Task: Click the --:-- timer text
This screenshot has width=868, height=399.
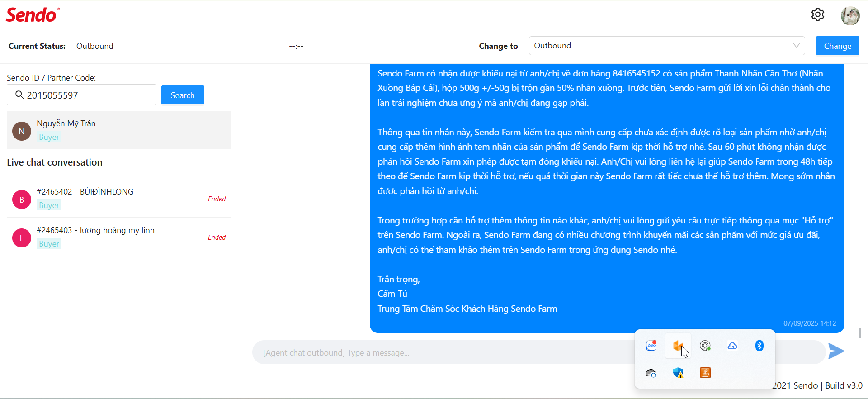Action: point(296,46)
